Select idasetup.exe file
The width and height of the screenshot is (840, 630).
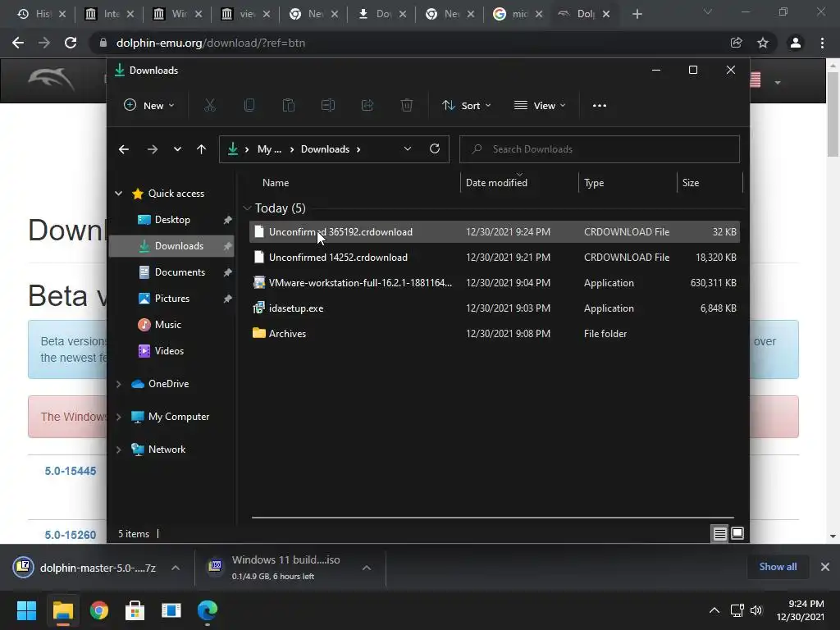[x=494, y=308]
